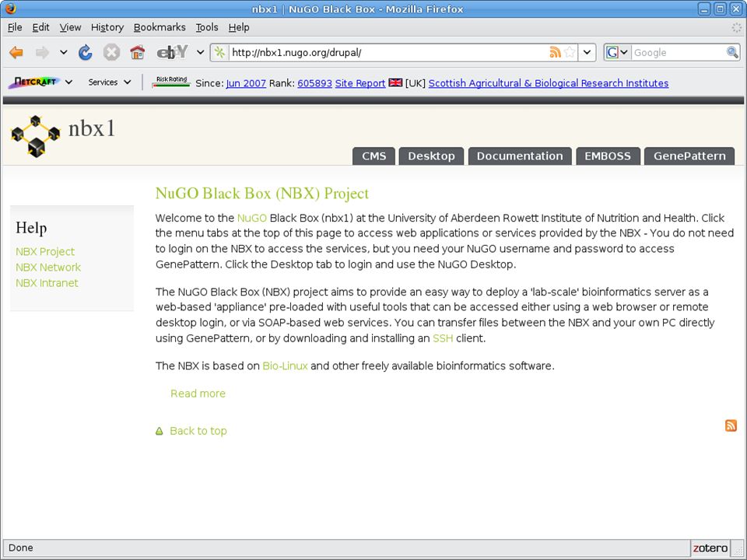Click the RSS feed icon in address bar
The width and height of the screenshot is (747, 560).
point(555,52)
